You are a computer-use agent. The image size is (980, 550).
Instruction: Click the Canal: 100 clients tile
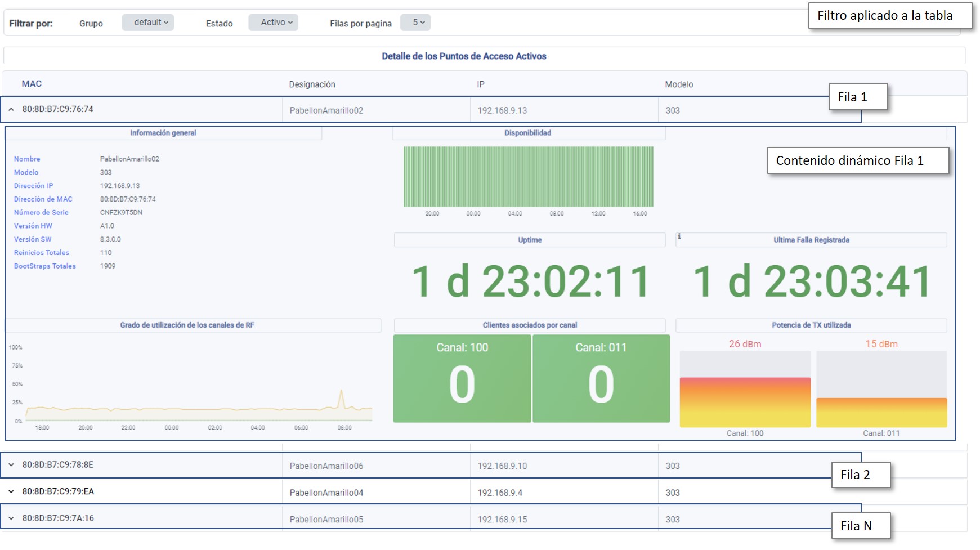(x=462, y=379)
